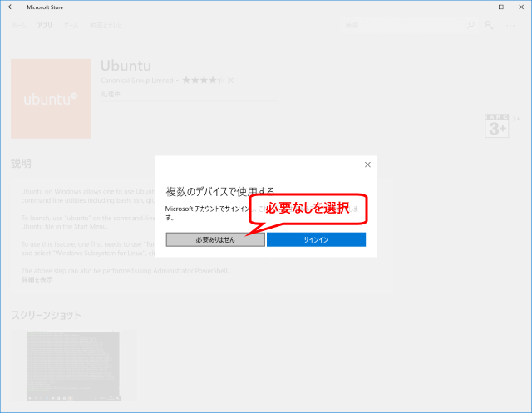Screen dimensions: 532x413
Task: Click the '詳細を表示' link
Action: pyautogui.click(x=37, y=279)
